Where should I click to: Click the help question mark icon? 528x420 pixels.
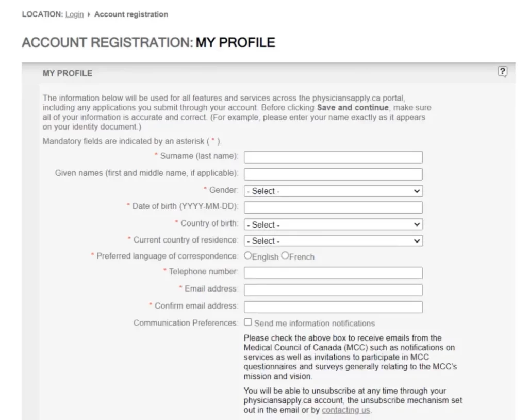(502, 72)
